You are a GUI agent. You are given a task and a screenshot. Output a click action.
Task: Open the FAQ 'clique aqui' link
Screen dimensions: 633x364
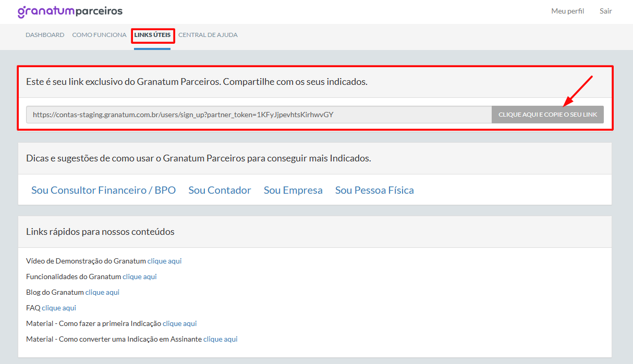pos(59,308)
